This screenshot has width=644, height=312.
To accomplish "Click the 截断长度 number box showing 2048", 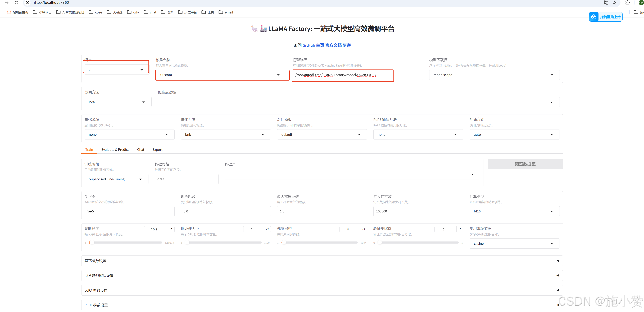I will (x=156, y=229).
